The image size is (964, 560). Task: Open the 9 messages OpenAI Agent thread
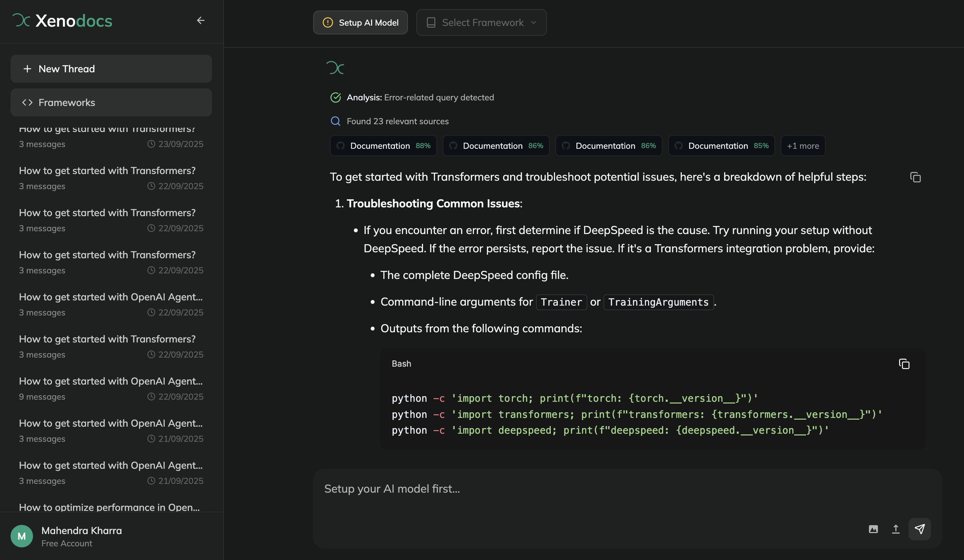click(x=111, y=388)
